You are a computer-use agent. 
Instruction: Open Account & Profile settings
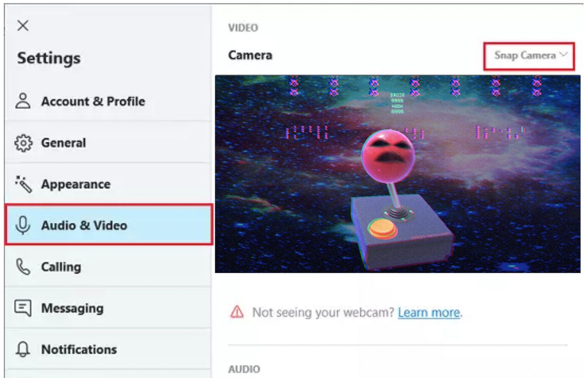[x=92, y=101]
